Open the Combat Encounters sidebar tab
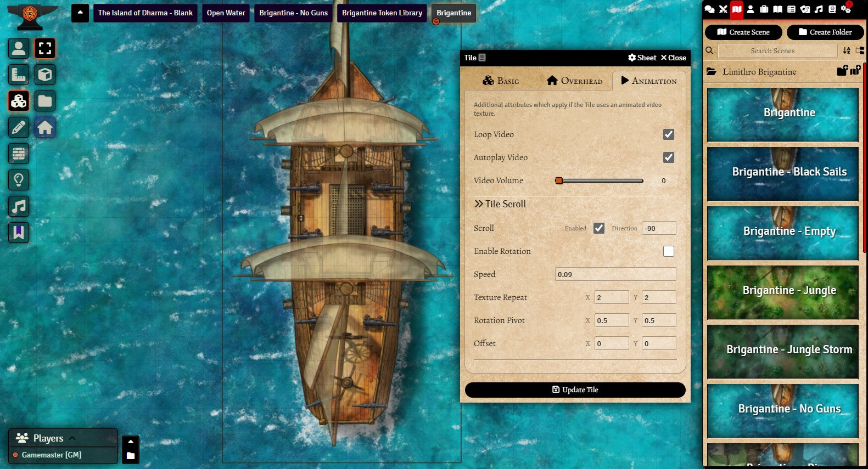The width and height of the screenshot is (868, 469). (x=723, y=9)
